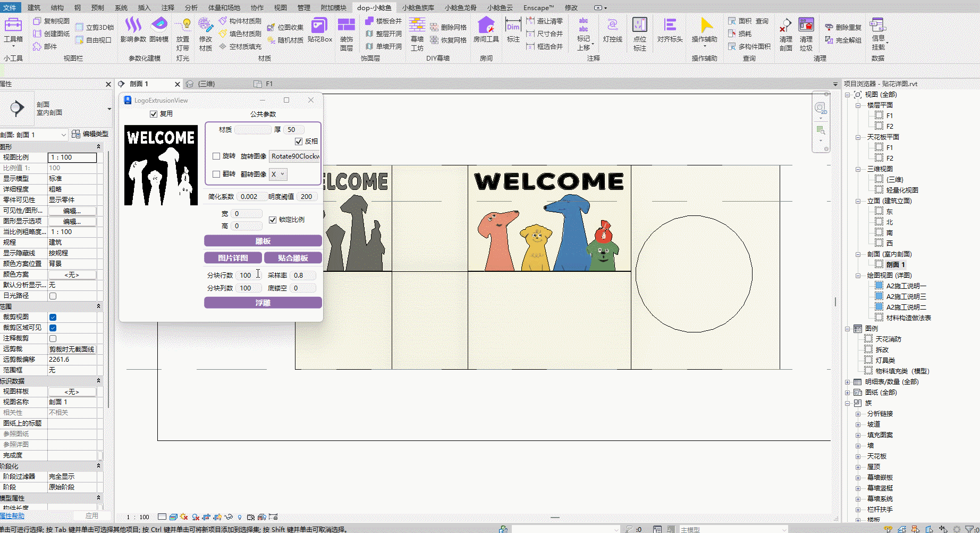Image resolution: width=980 pixels, height=533 pixels.
Task: Click the 位图收集 bitmap collect tool
Action: (285, 27)
